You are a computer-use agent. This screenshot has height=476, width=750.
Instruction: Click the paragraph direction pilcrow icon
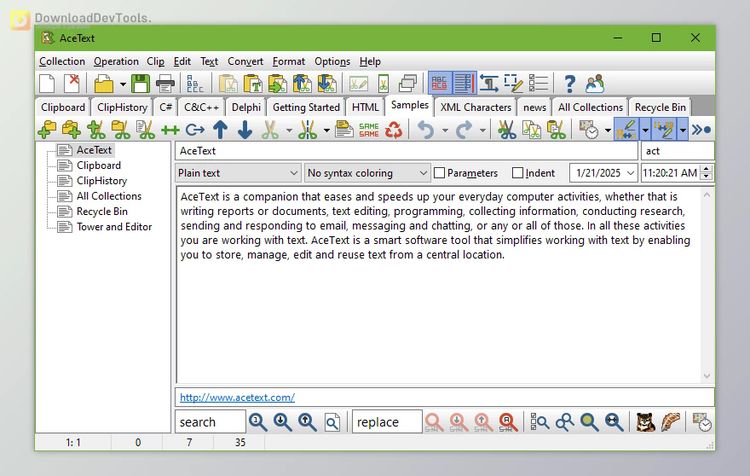point(489,84)
